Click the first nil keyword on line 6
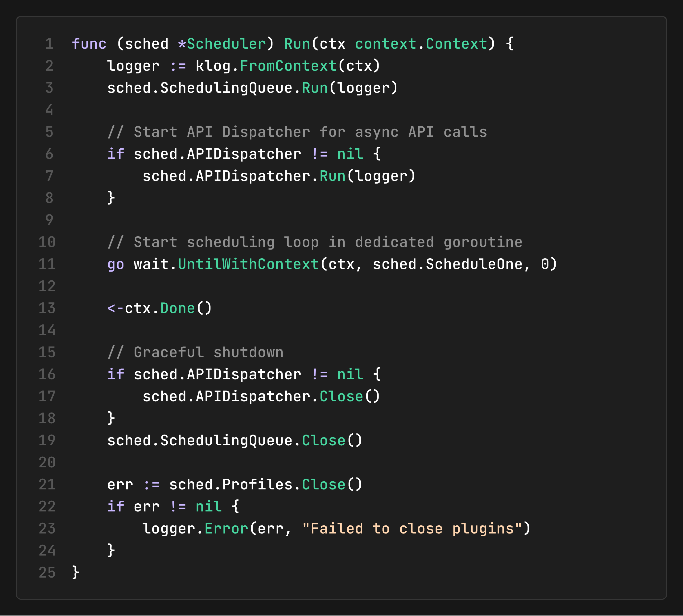 pos(350,154)
